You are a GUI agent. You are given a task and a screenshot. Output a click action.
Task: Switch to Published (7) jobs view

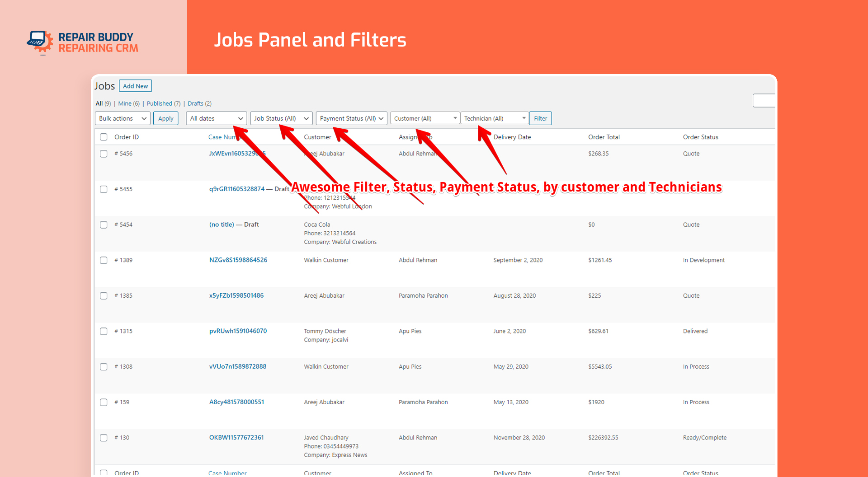[164, 103]
